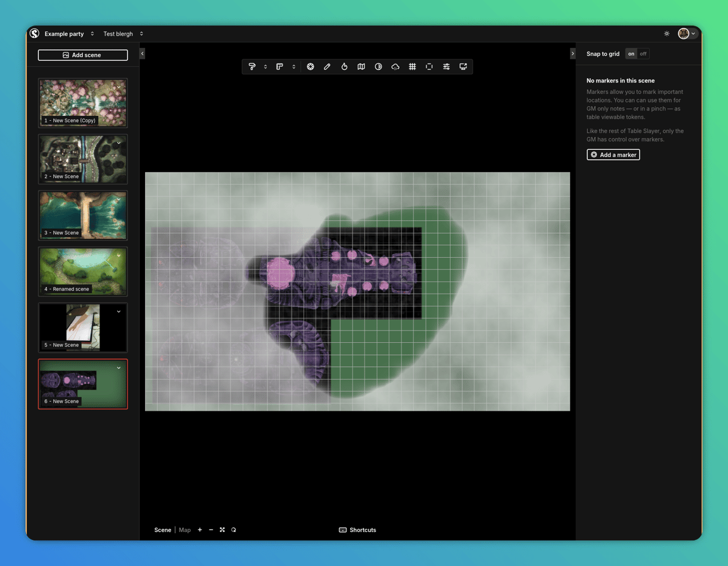Screen dimensions: 728x566
Task: Switch to Scene view mode
Action: point(163,530)
